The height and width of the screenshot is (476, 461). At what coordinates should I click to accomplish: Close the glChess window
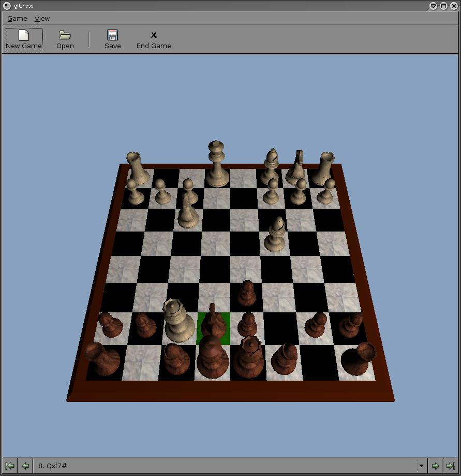coord(454,6)
